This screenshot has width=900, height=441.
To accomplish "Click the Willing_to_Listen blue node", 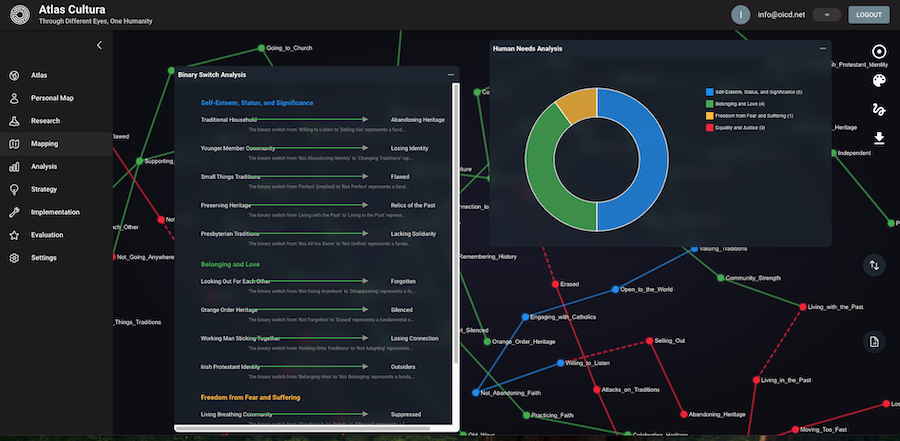I will [560, 363].
